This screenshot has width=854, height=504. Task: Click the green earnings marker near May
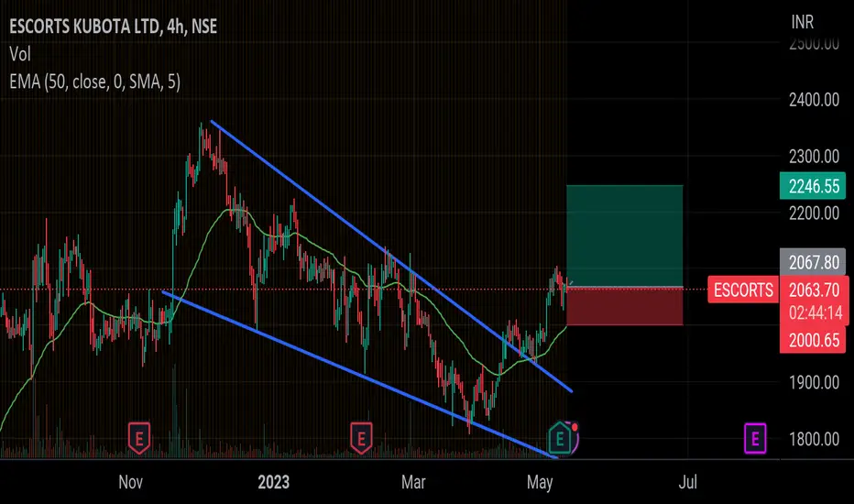[x=559, y=437]
